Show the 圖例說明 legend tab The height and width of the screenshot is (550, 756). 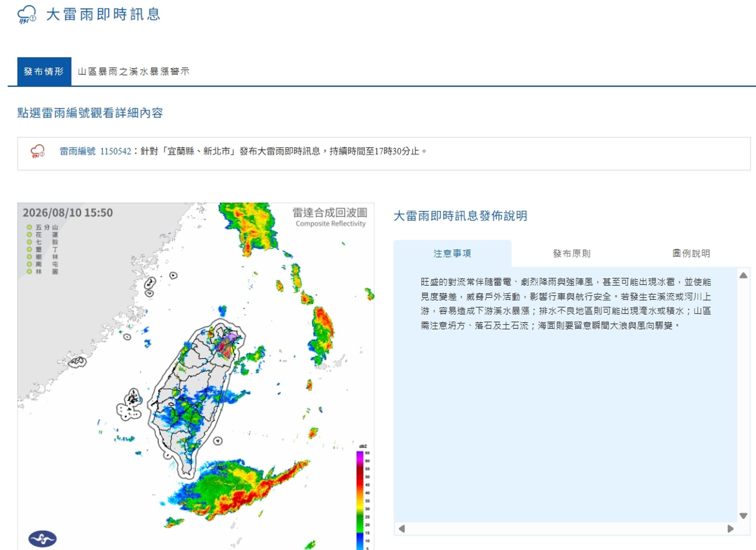point(691,253)
